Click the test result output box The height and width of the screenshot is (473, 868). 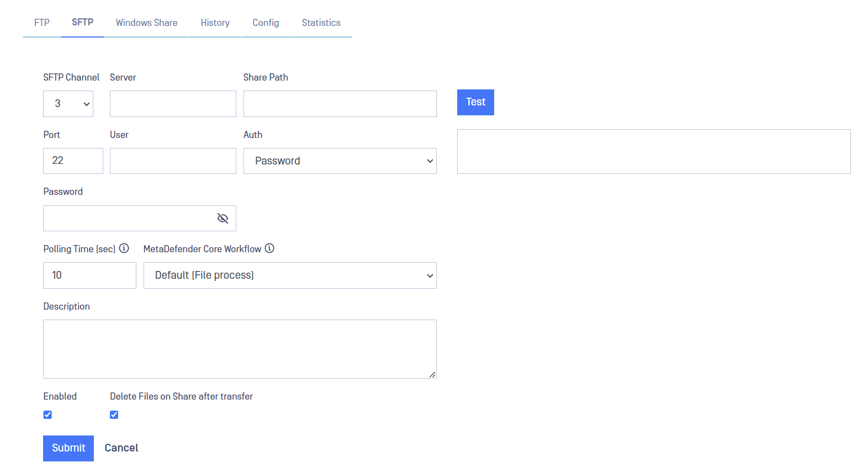pos(654,151)
